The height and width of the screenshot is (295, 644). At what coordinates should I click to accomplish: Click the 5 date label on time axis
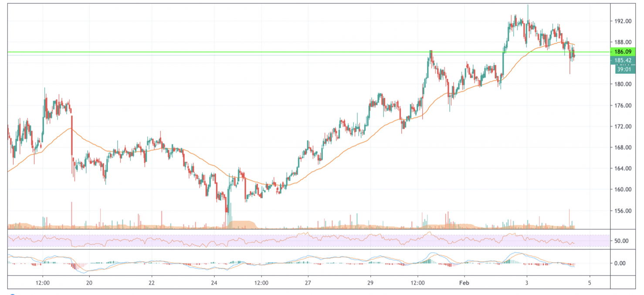[x=590, y=283]
